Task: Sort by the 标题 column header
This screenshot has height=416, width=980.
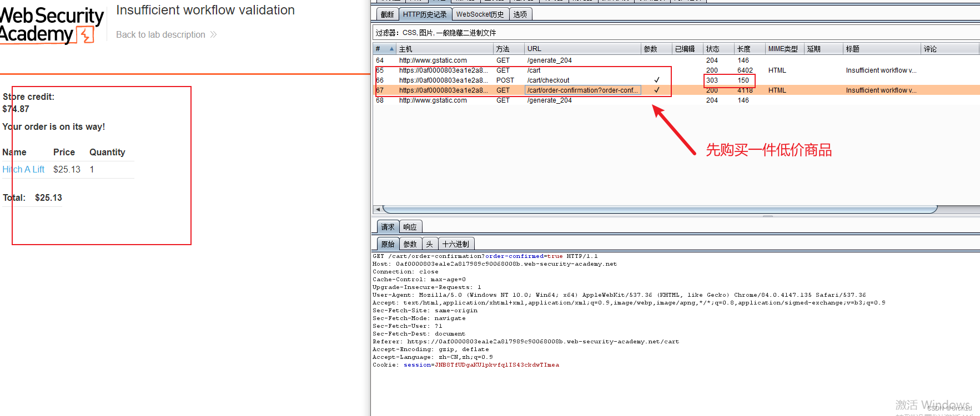Action: [x=882, y=49]
